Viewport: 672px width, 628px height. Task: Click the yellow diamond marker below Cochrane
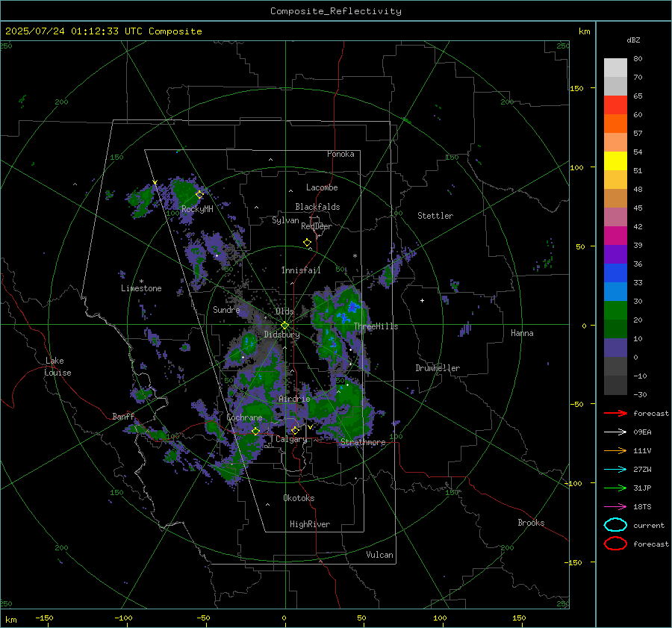[255, 432]
